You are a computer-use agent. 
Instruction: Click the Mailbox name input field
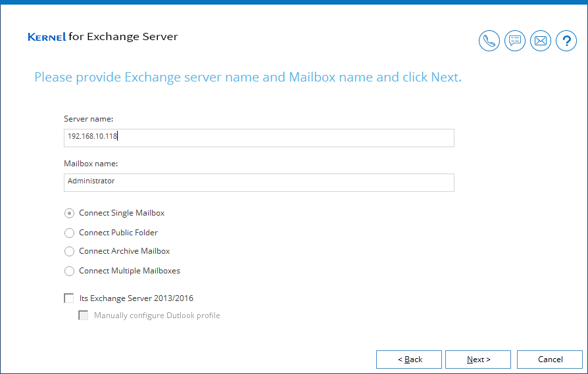click(x=258, y=183)
